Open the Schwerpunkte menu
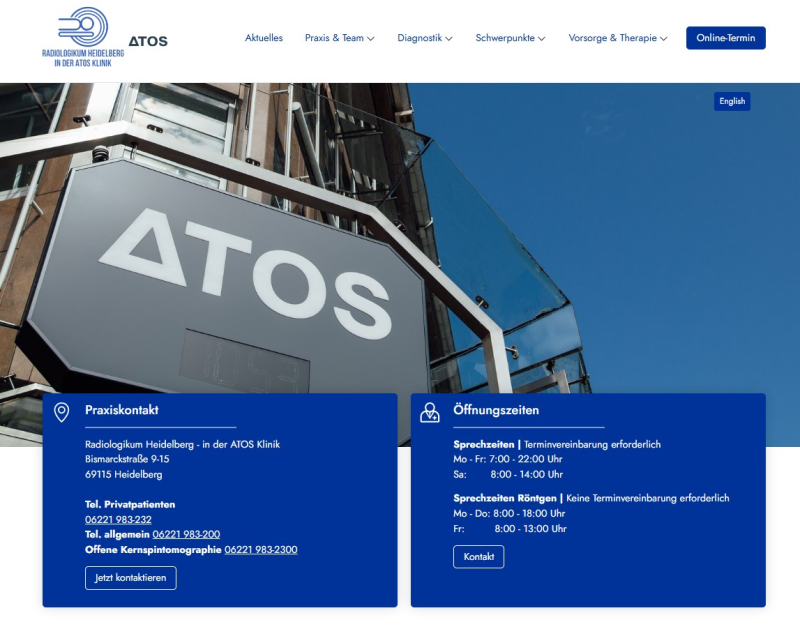 pyautogui.click(x=505, y=38)
